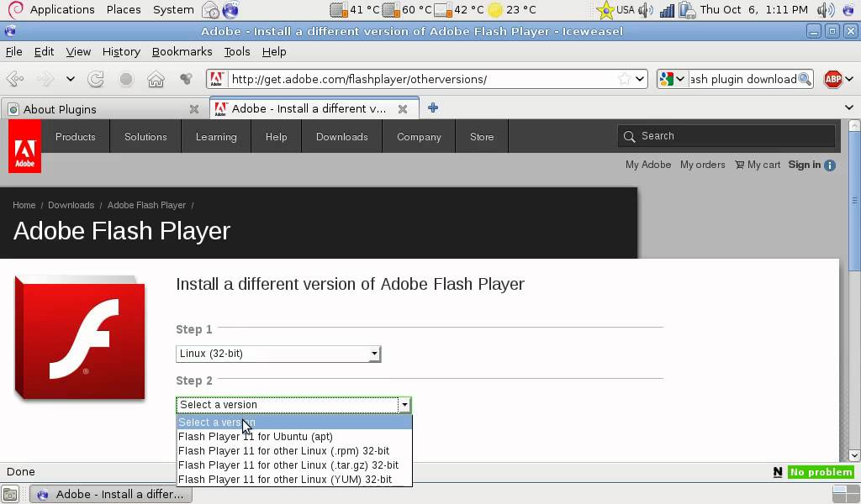Open the Tools menu
Screen dimensions: 861x504
point(236,51)
